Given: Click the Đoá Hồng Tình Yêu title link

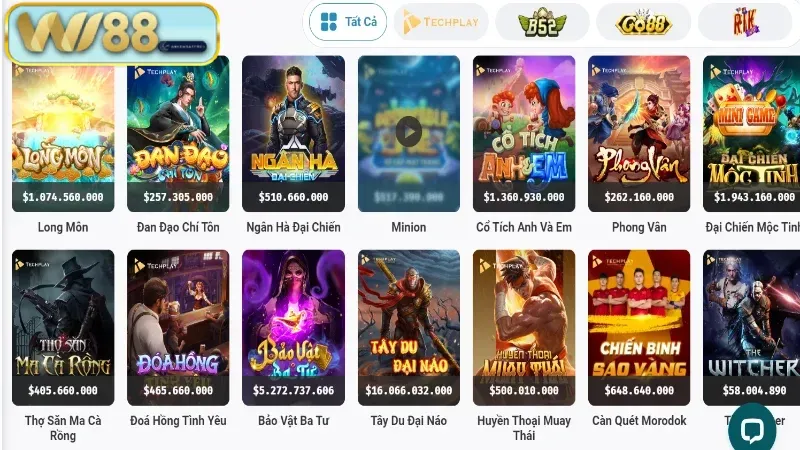Looking at the screenshot, I should 178,421.
